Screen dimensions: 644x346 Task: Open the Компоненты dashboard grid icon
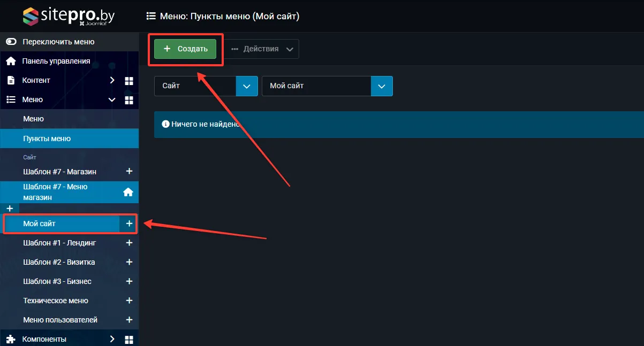128,340
